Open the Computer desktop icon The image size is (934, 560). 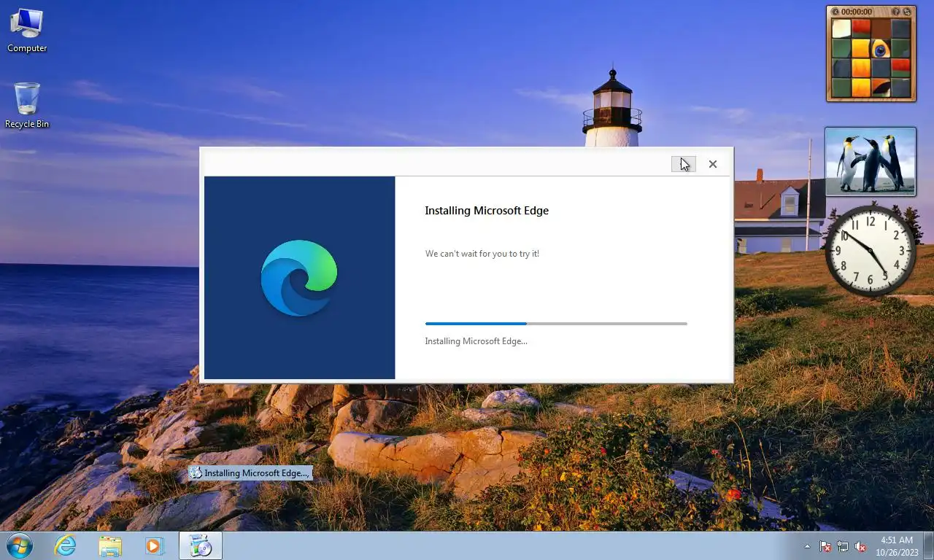27,31
